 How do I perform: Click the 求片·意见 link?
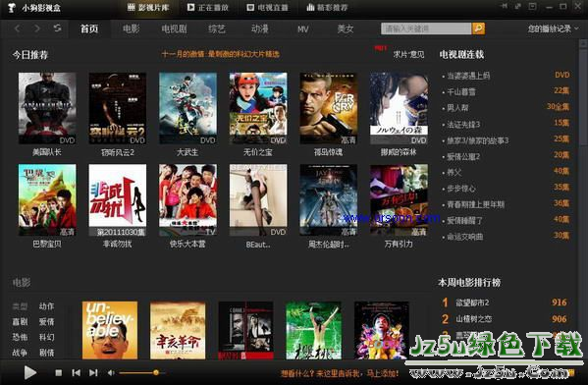click(x=408, y=54)
